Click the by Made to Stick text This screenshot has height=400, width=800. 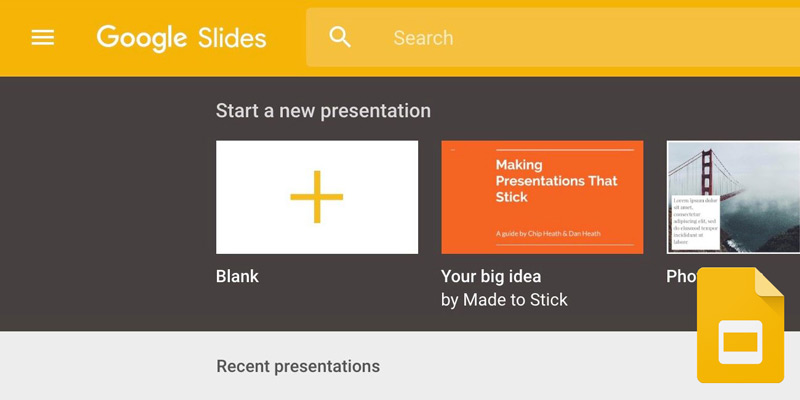point(504,300)
